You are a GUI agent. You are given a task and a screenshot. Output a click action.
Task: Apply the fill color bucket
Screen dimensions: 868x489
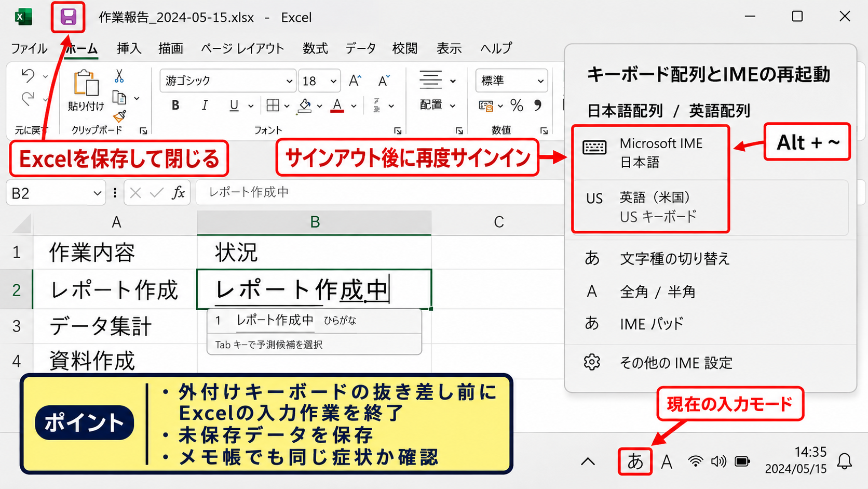(x=305, y=106)
